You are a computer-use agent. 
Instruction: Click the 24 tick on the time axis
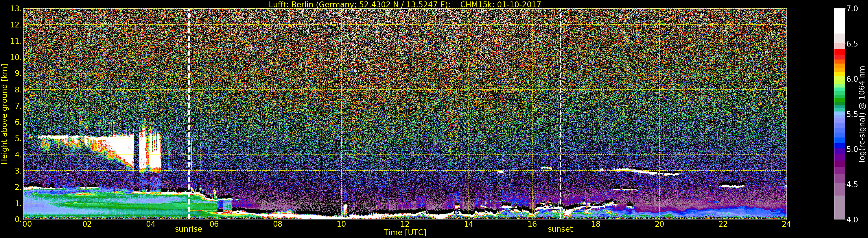point(786,224)
